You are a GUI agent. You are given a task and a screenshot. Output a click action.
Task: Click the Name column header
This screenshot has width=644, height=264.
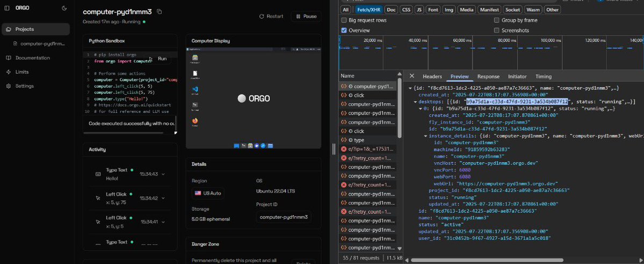(x=368, y=76)
